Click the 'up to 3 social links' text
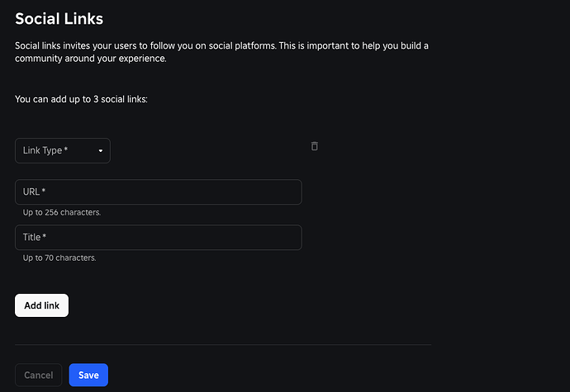Screen dimensions: 570x392 81,99
